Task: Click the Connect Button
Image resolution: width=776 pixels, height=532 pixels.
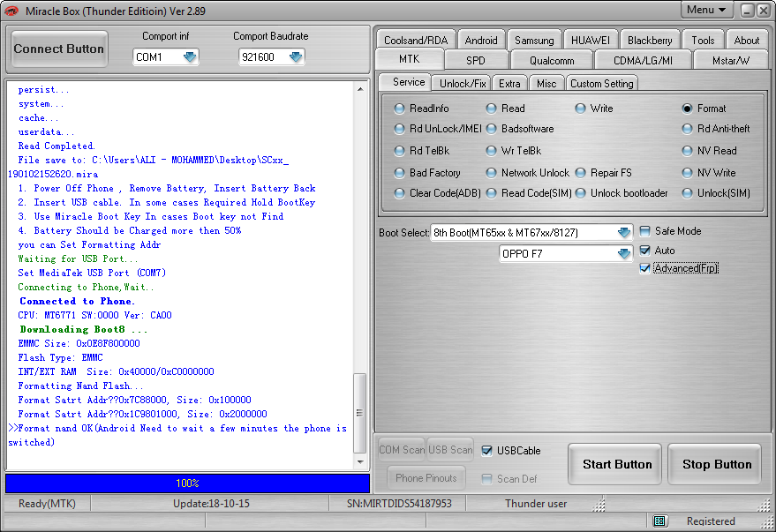Action: 59,49
